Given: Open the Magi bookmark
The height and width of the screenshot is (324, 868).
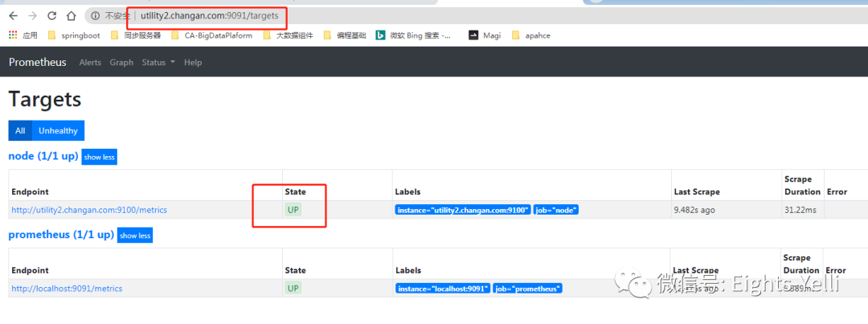Looking at the screenshot, I should tap(485, 35).
